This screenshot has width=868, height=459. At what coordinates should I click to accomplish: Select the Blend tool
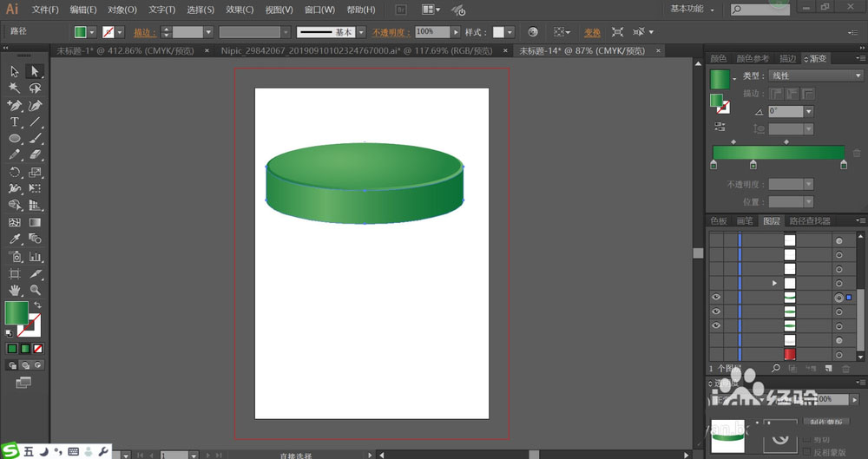(35, 239)
